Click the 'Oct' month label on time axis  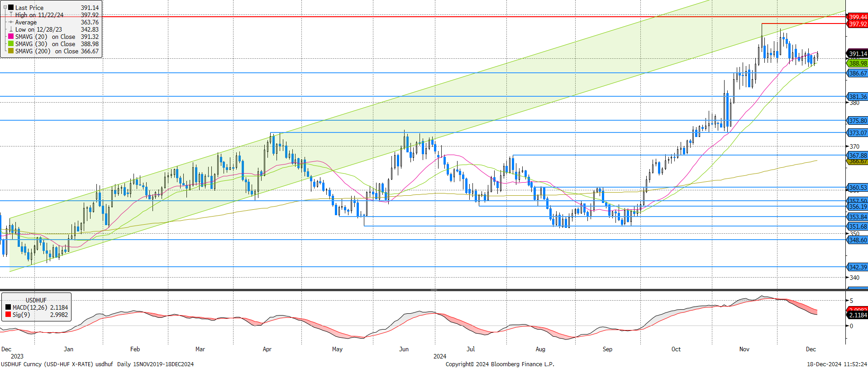pos(676,349)
